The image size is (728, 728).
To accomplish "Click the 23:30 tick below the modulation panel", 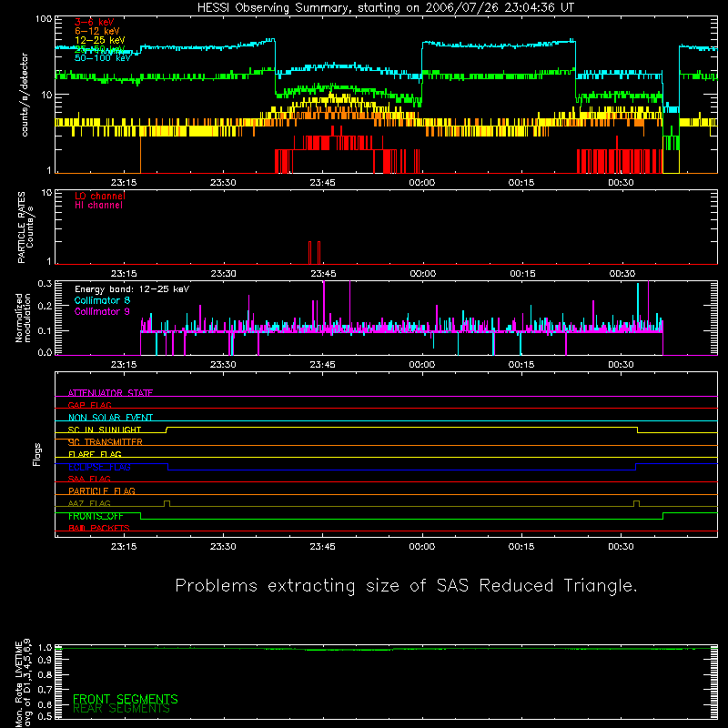I will coord(223,365).
